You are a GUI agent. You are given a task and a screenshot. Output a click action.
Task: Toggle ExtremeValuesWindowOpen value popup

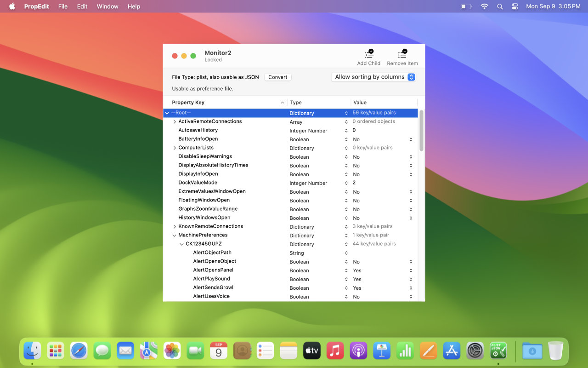tap(382, 192)
